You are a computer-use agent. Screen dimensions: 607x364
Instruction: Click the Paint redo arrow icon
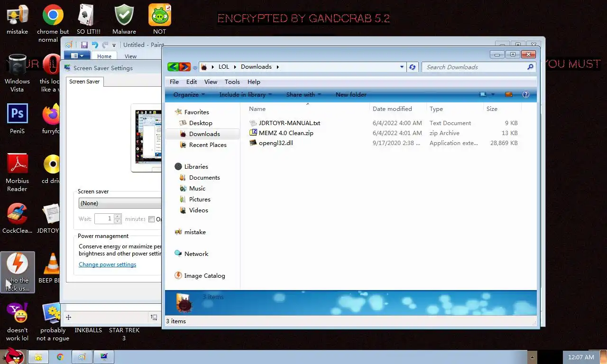(105, 45)
